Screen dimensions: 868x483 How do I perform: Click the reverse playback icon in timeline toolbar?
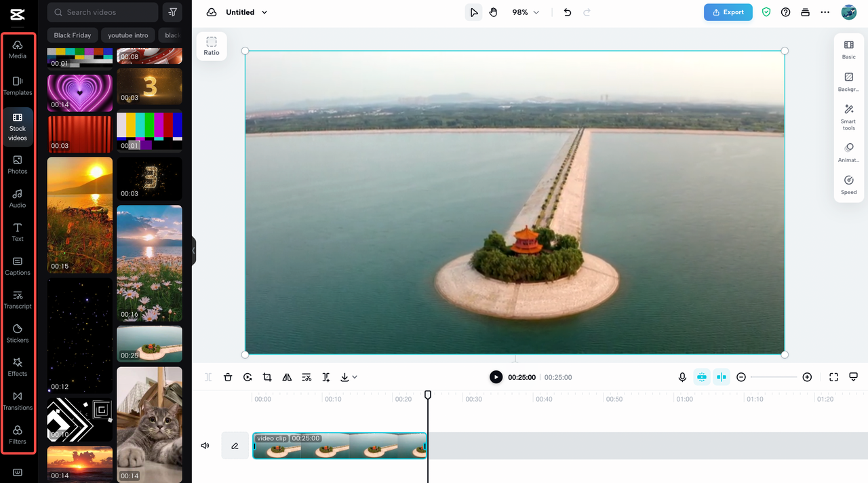coord(248,377)
